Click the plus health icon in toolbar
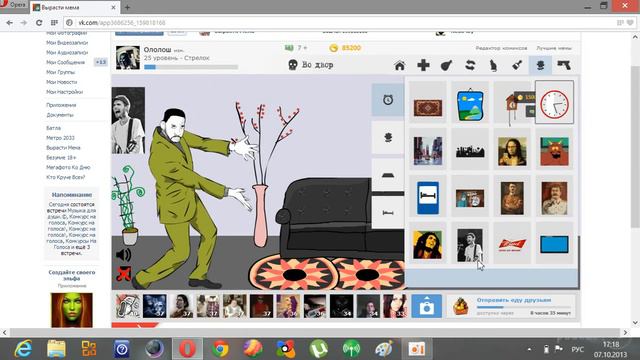The image size is (640, 360). 423,65
